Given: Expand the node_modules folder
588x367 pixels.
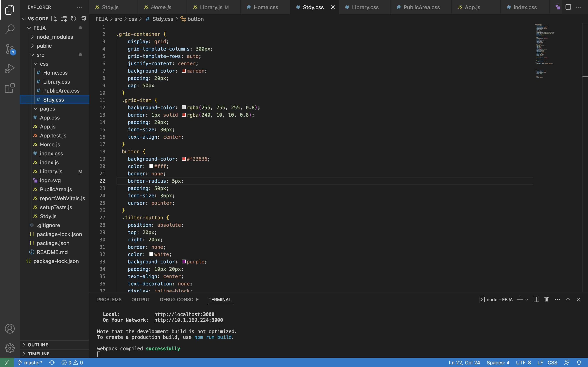Looking at the screenshot, I should click(x=55, y=37).
